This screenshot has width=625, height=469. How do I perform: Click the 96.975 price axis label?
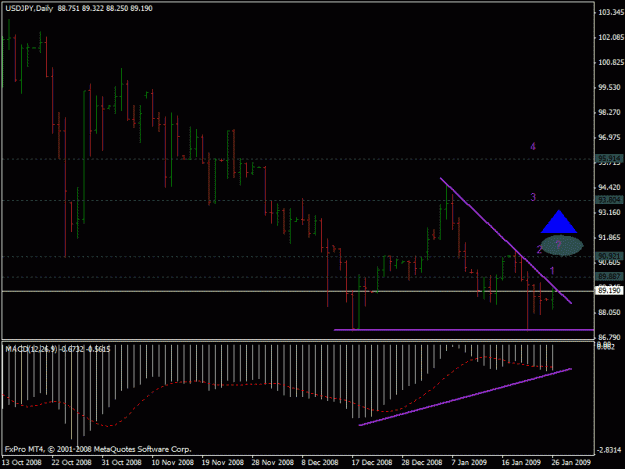point(609,137)
